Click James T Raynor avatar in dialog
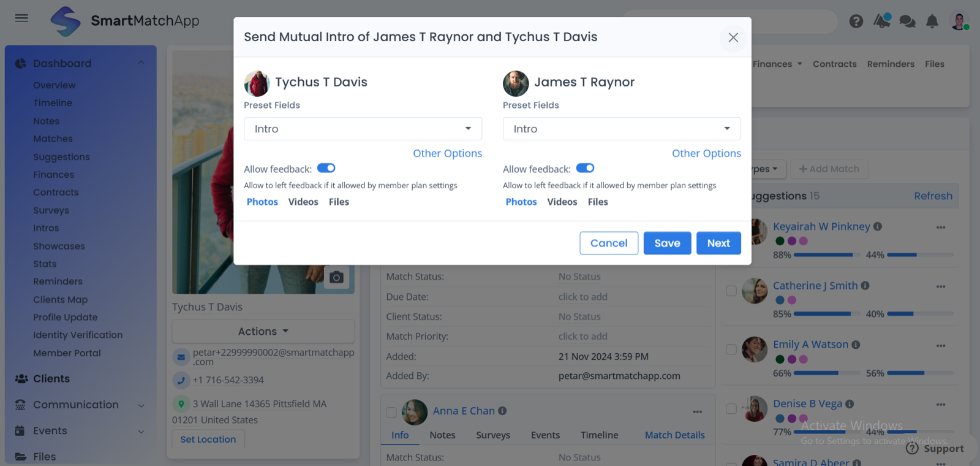 coord(516,83)
